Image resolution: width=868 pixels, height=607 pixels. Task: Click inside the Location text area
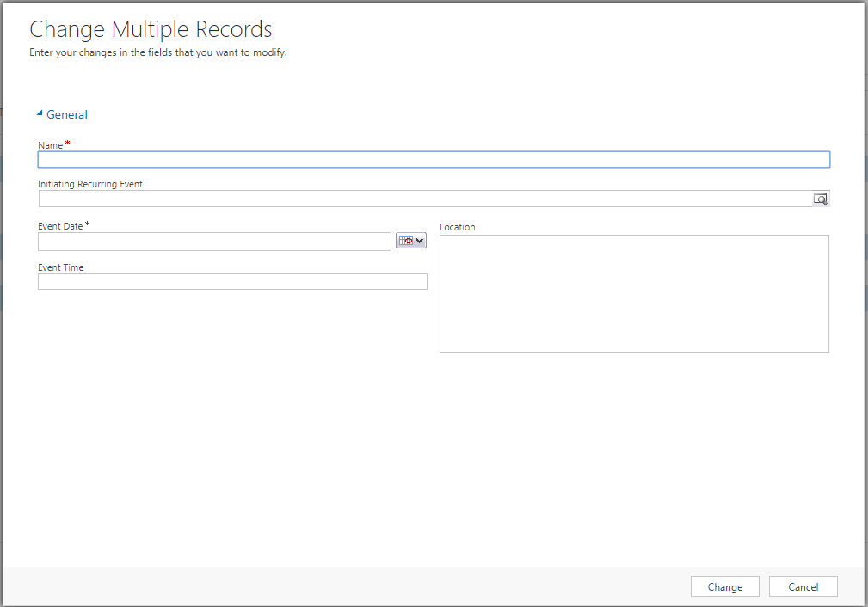pos(634,293)
